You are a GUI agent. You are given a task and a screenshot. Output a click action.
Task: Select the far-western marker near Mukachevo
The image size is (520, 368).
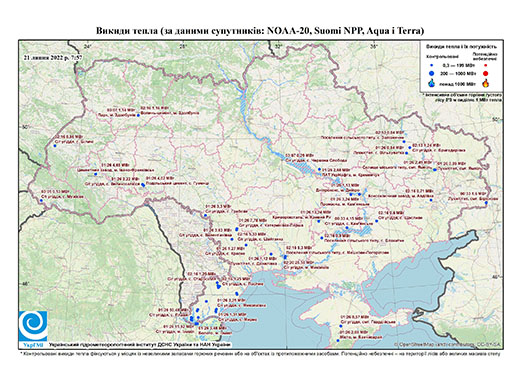coord(41,201)
